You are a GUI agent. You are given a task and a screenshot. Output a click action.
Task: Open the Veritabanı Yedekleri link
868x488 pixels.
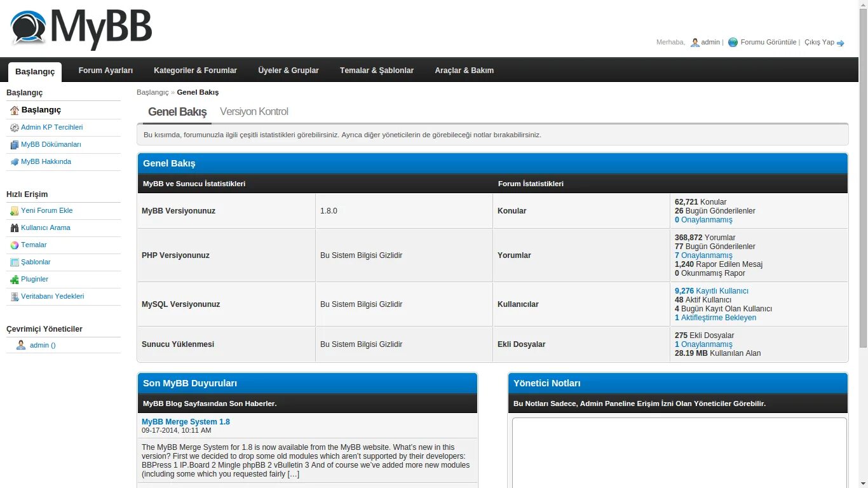coord(52,296)
